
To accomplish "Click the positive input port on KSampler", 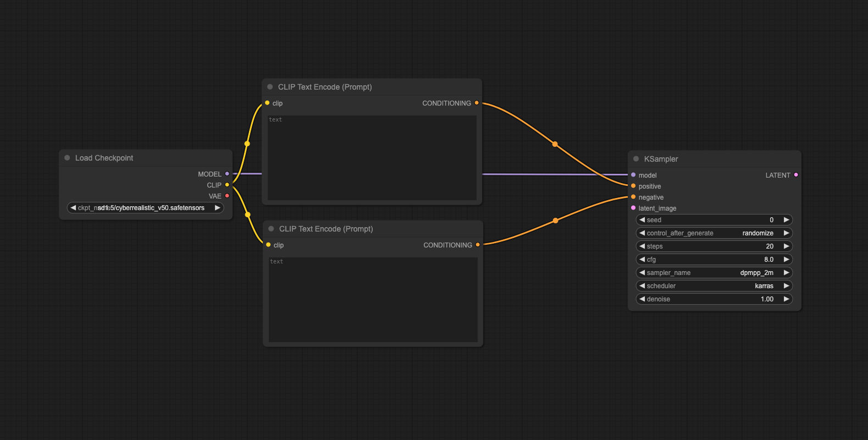I will coord(633,186).
